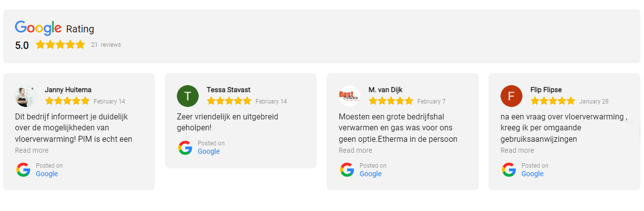This screenshot has height=211, width=644.
Task: Click the Google G icon in M. van Dijk's review
Action: click(x=347, y=170)
